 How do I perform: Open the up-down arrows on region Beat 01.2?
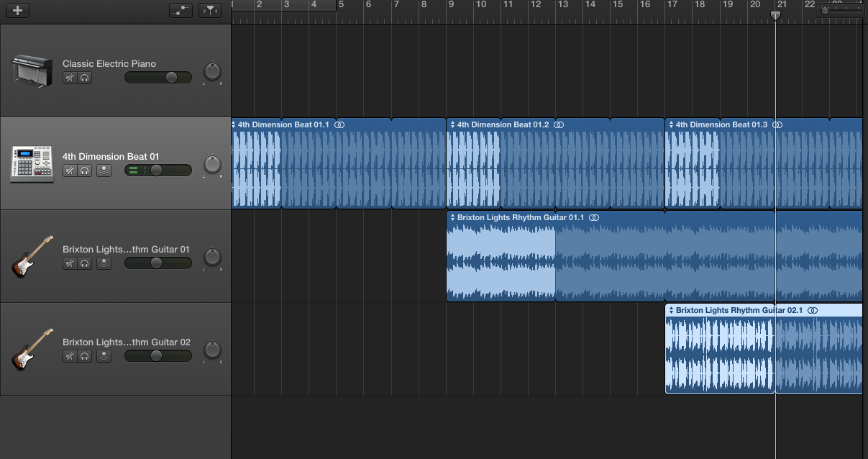(452, 124)
